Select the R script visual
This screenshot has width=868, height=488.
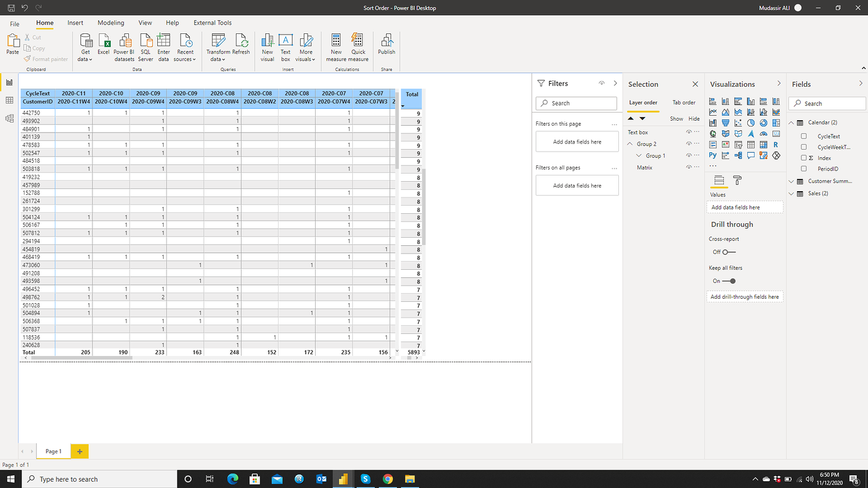tap(776, 144)
